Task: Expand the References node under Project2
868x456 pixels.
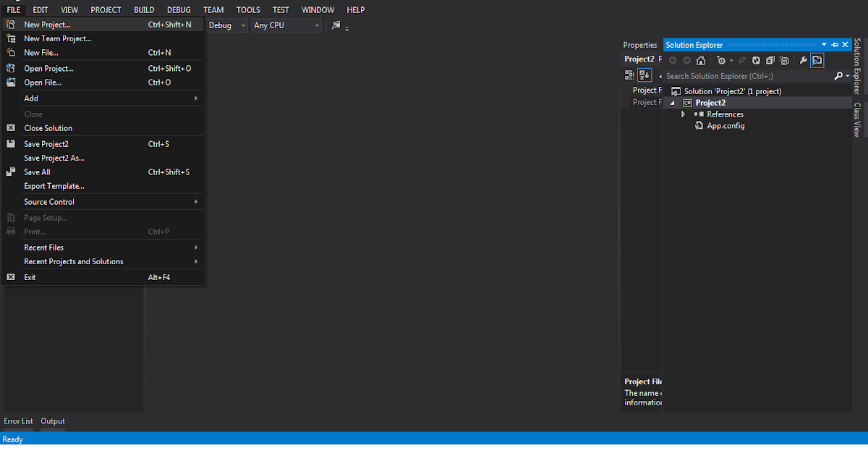Action: (683, 114)
